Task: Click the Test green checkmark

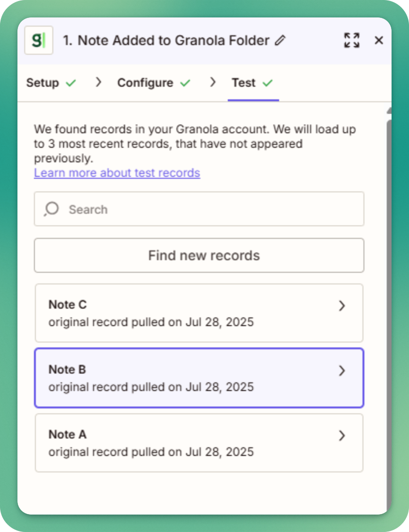Action: pos(267,83)
